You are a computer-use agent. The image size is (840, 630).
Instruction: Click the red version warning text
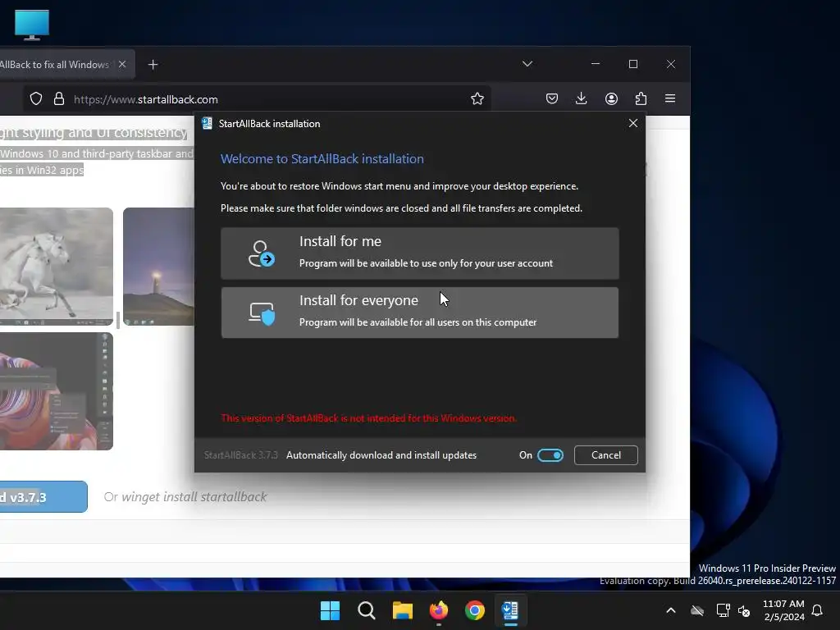coord(368,418)
